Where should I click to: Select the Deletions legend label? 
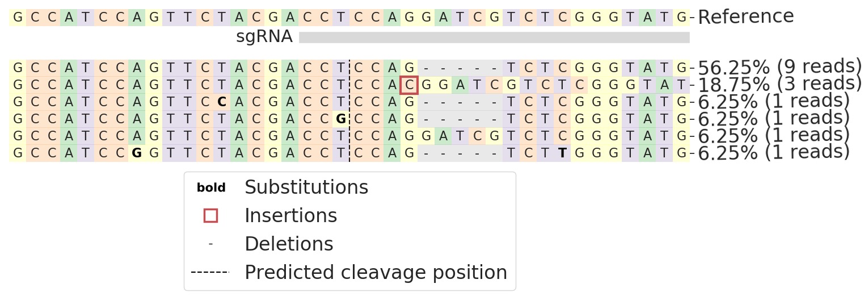(288, 244)
